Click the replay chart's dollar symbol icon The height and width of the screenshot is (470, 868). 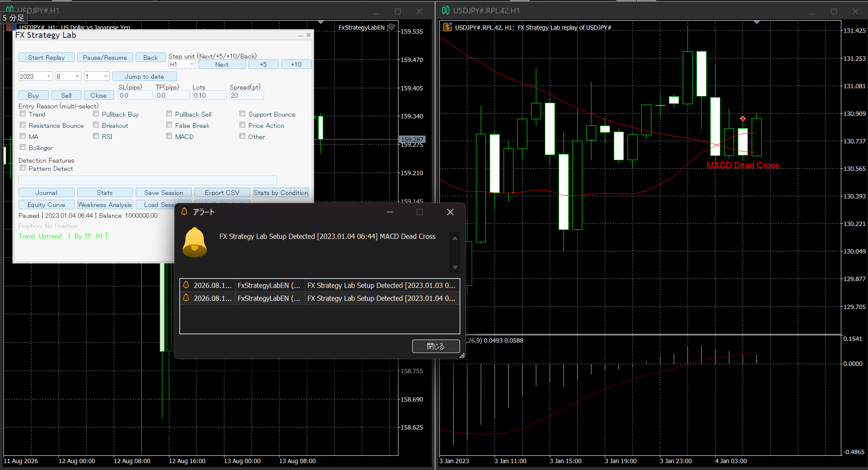pyautogui.click(x=448, y=28)
